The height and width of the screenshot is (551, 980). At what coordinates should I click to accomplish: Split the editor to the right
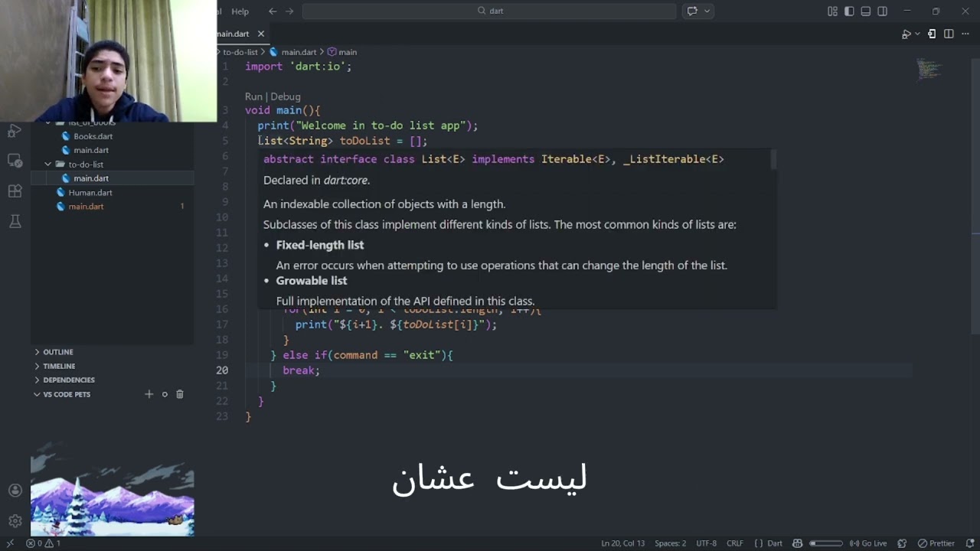(x=949, y=34)
